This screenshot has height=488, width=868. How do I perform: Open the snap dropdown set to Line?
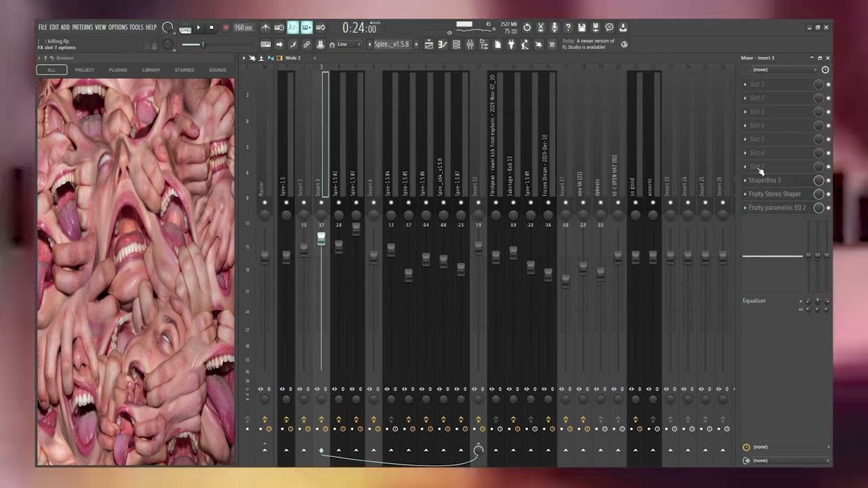351,44
